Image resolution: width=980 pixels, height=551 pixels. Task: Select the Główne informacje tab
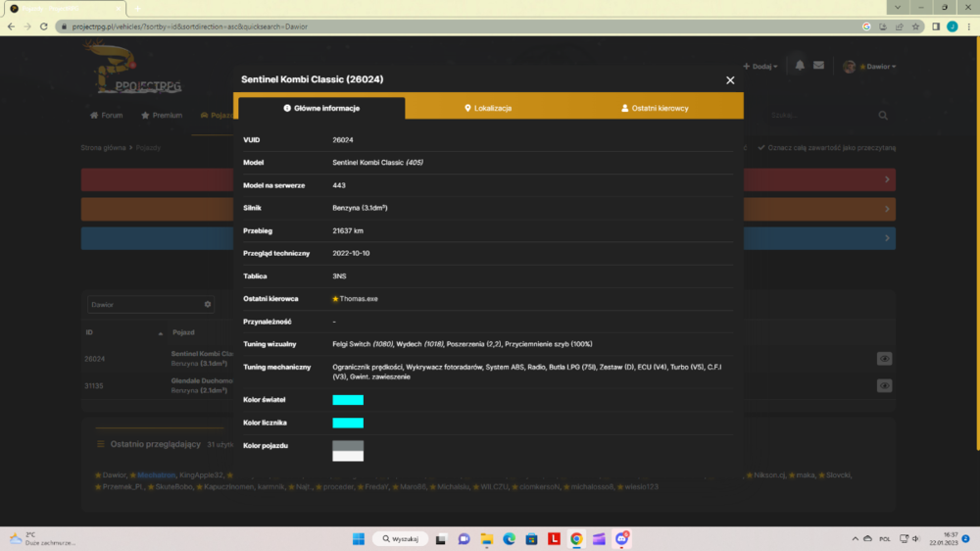321,108
